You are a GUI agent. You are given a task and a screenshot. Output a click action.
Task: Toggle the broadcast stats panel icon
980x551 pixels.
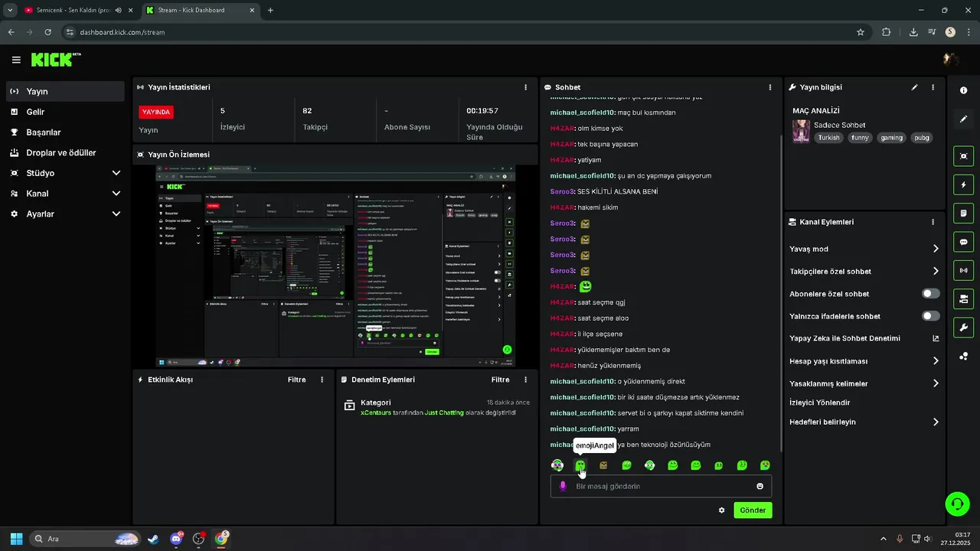tap(963, 270)
